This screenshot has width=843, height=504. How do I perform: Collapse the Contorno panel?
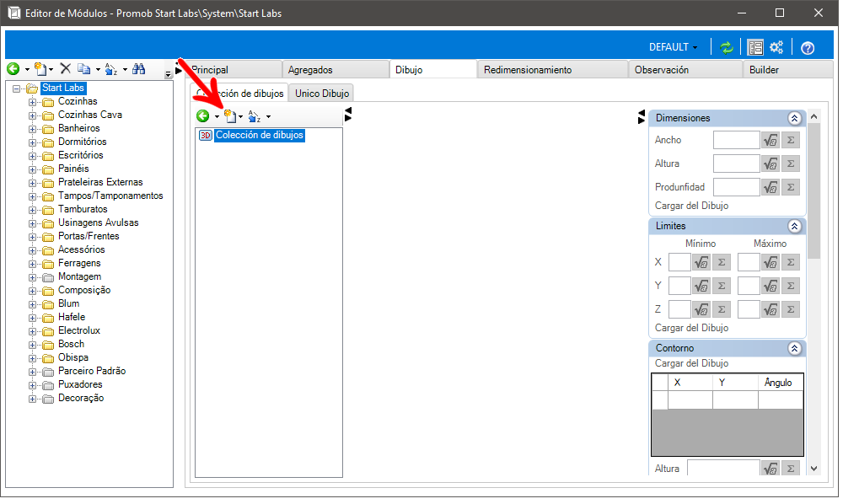coord(794,348)
